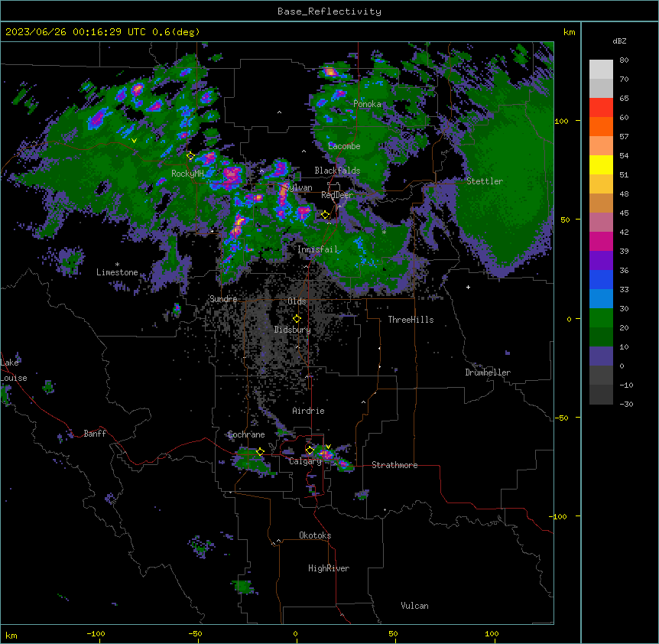Click the -50 tick on the right axis
659x644 pixels.
pyautogui.click(x=561, y=418)
